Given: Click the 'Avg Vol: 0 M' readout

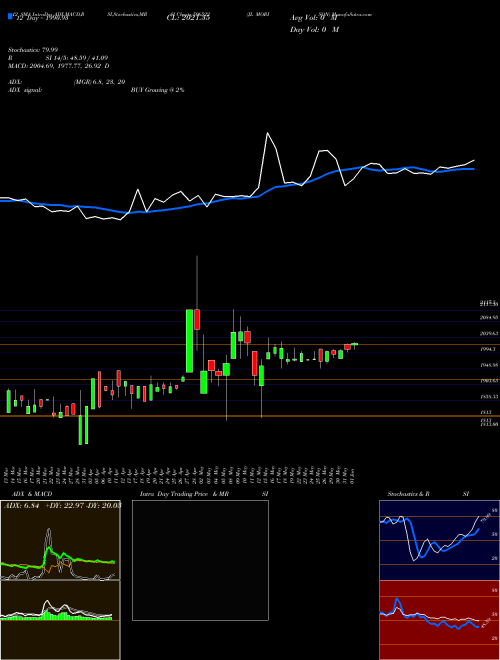Looking at the screenshot, I should [314, 19].
